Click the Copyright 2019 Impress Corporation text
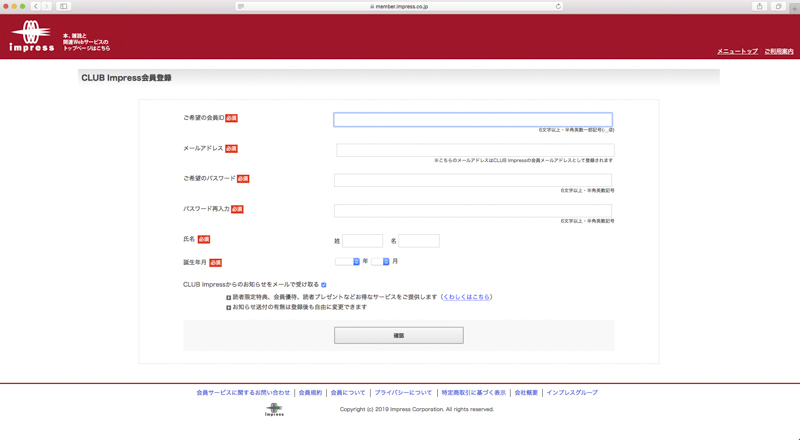This screenshot has width=800, height=440. coord(417,409)
